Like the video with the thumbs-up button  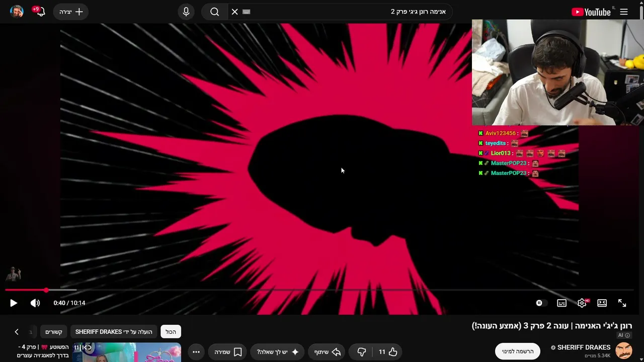tap(388, 352)
